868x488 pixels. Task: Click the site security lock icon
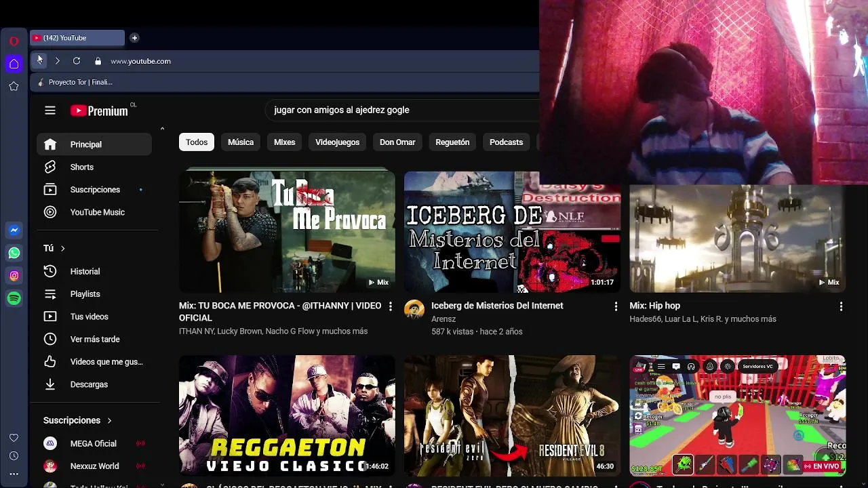tap(98, 61)
